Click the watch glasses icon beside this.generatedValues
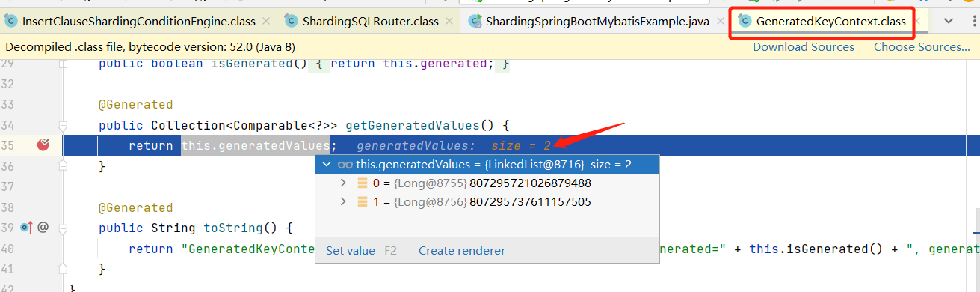 pos(345,165)
